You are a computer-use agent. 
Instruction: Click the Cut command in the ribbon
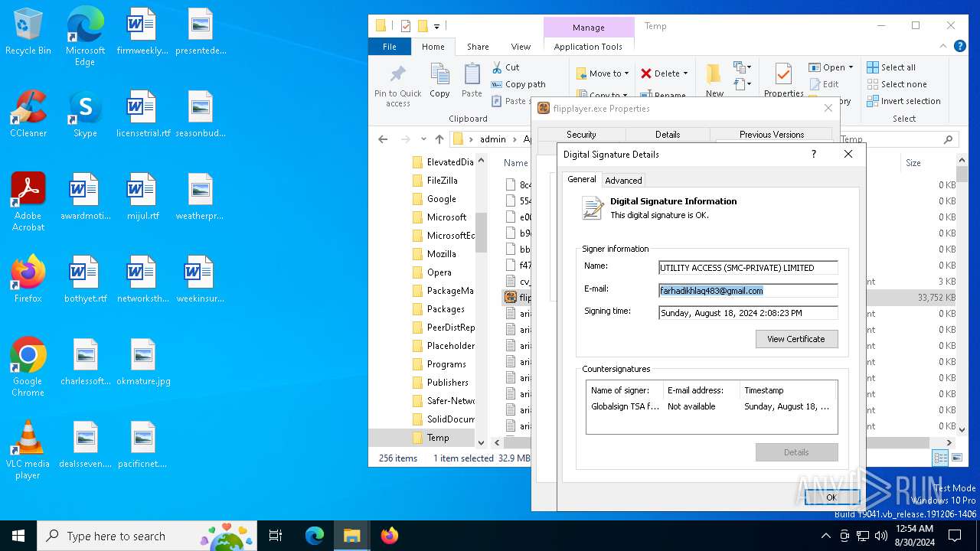[505, 67]
